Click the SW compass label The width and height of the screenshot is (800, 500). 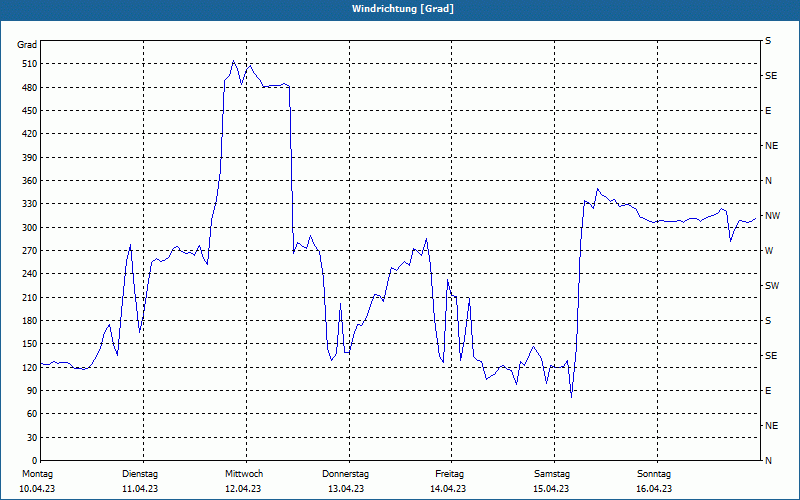click(x=772, y=286)
